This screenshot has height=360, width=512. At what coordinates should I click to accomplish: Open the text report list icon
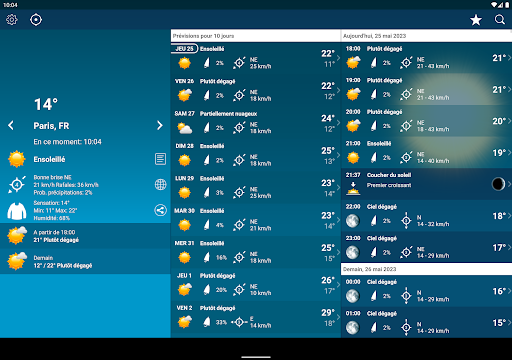pyautogui.click(x=160, y=159)
